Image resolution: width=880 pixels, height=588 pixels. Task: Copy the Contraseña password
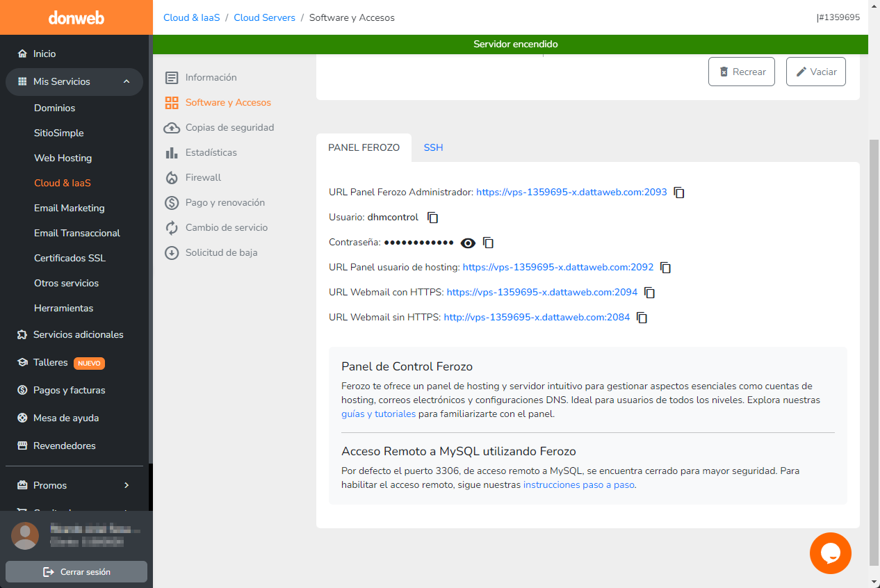488,243
